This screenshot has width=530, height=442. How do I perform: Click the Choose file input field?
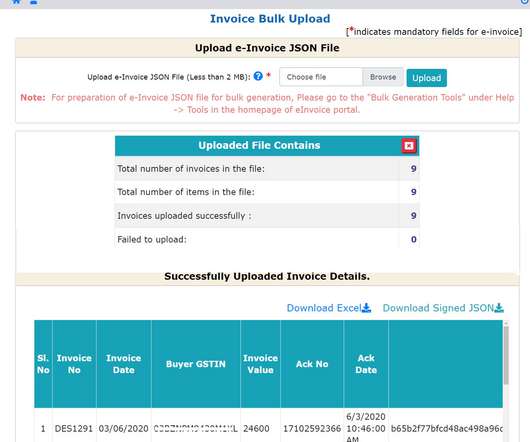point(321,77)
